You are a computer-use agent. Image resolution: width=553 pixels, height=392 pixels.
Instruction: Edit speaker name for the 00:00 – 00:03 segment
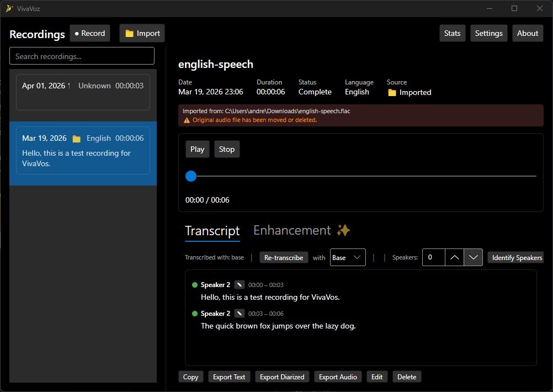click(239, 285)
